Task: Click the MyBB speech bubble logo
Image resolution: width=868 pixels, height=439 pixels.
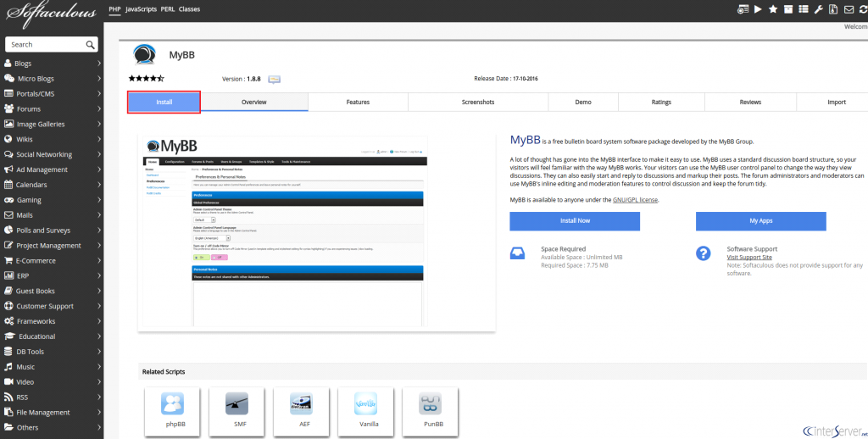Action: (x=144, y=54)
